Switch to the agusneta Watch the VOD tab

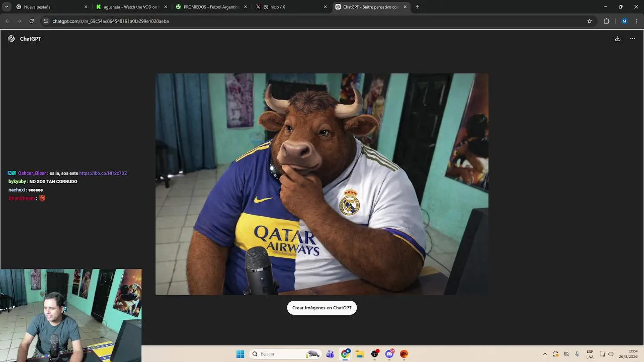pos(131,7)
